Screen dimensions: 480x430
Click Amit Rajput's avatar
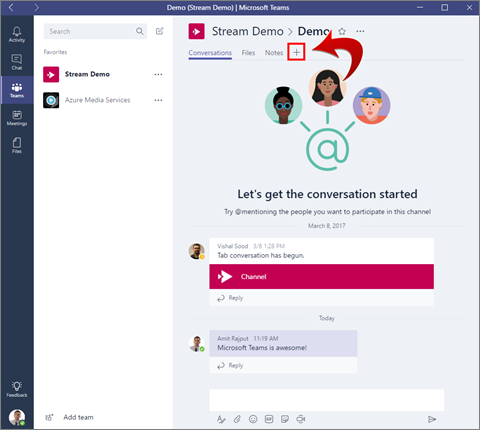pyautogui.click(x=196, y=344)
